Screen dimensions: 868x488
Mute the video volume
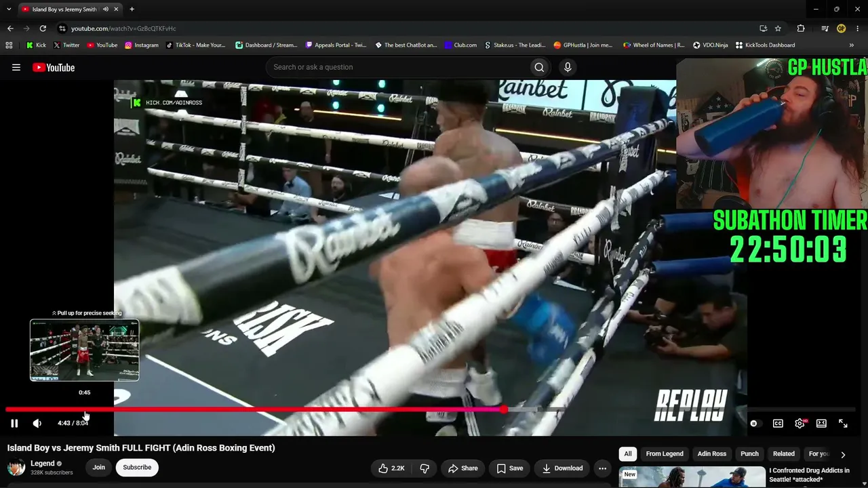point(37,423)
